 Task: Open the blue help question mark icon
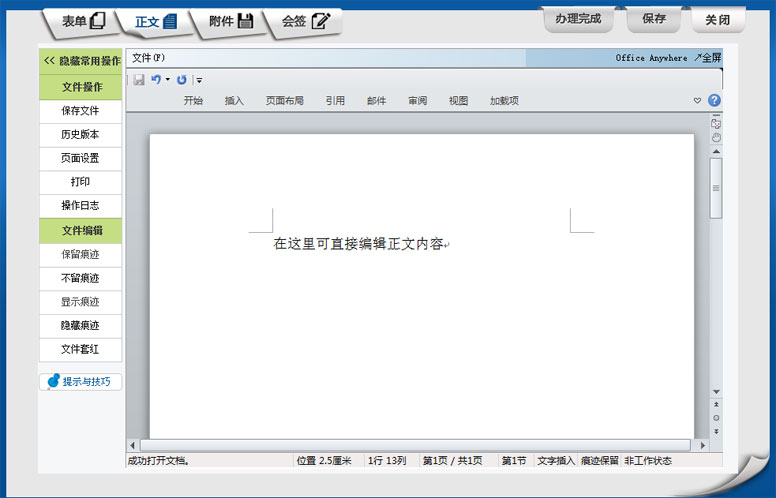coord(714,100)
